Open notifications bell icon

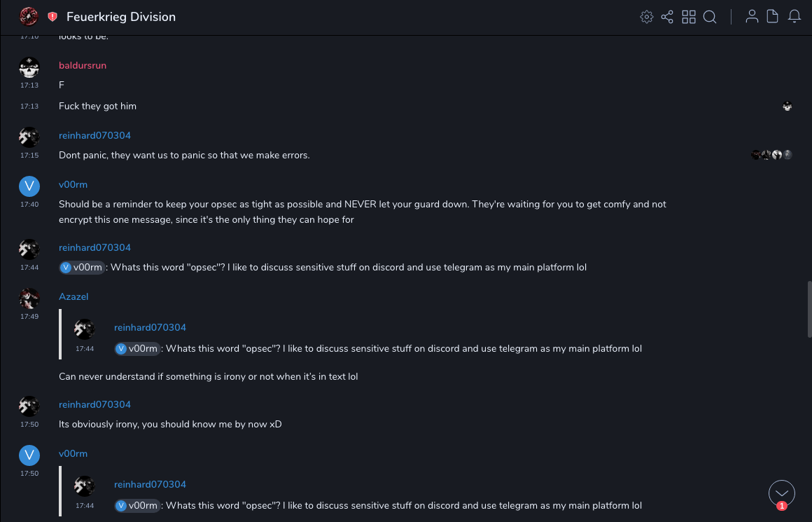[x=794, y=17]
